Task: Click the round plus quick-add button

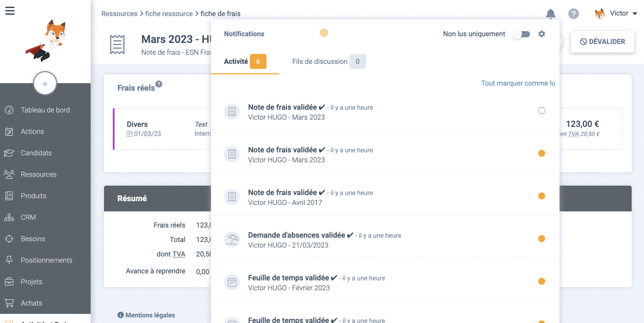Action: click(x=45, y=84)
